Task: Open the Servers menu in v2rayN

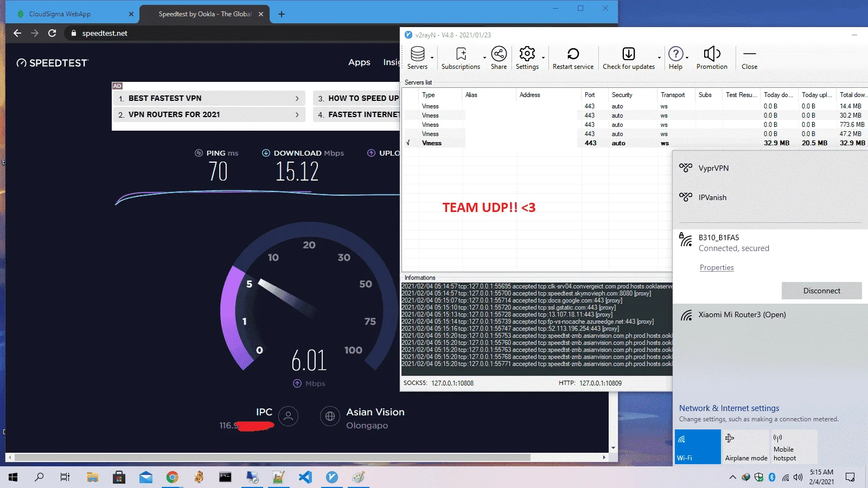Action: tap(417, 58)
